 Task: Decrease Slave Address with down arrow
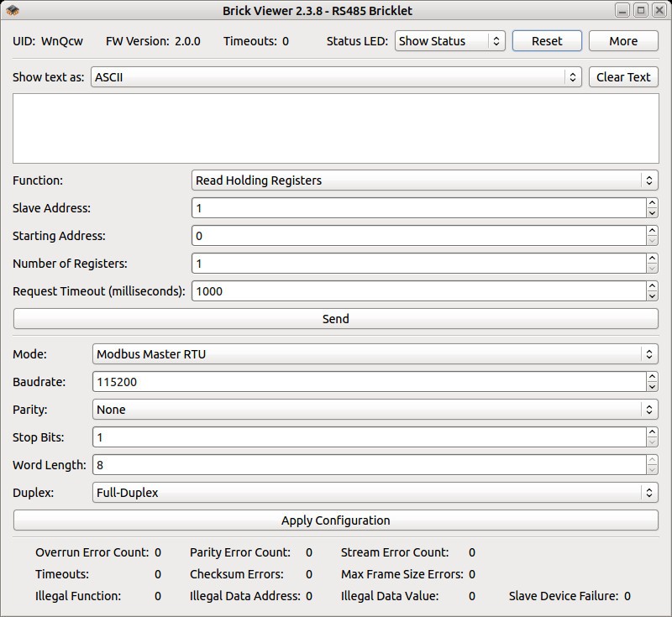[652, 213]
